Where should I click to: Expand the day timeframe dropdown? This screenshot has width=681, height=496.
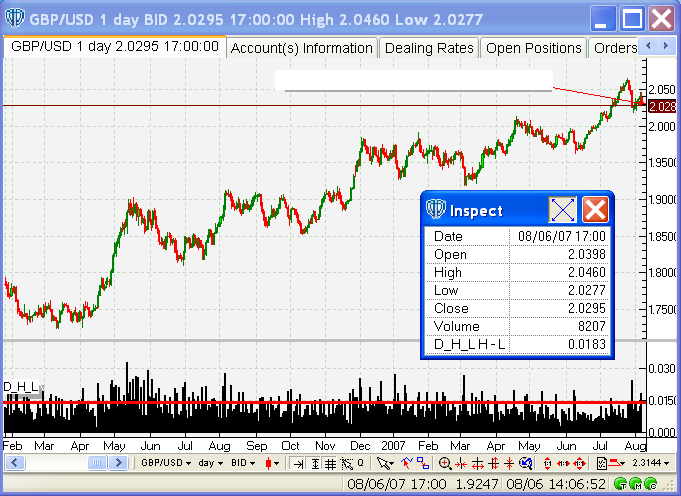tap(211, 463)
